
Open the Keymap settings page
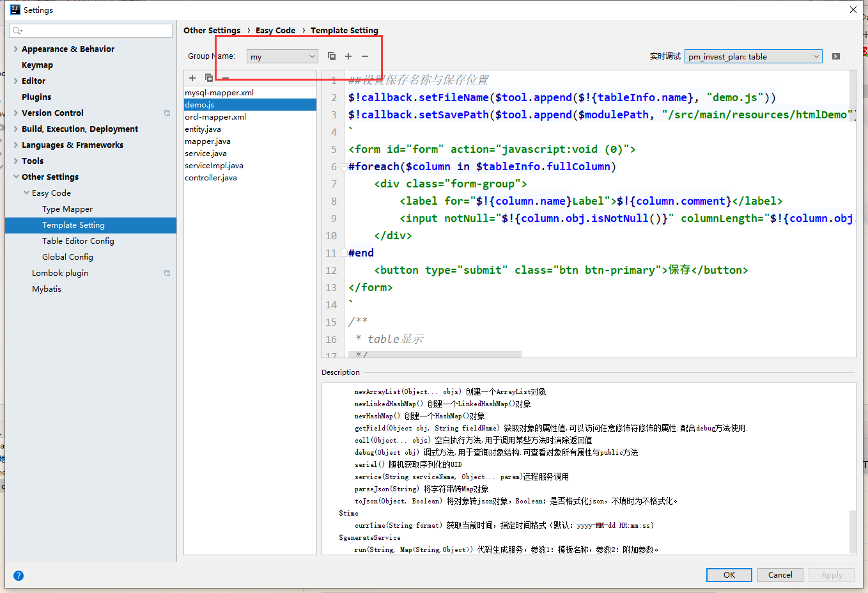pos(37,65)
